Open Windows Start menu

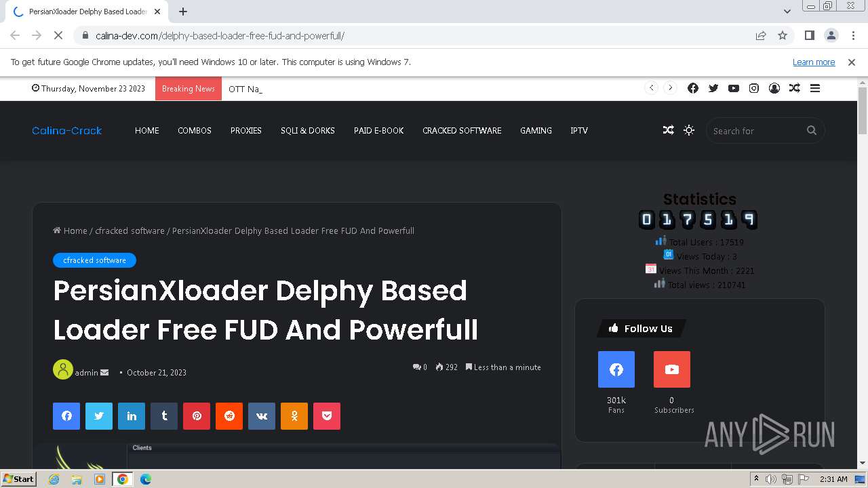tap(19, 479)
